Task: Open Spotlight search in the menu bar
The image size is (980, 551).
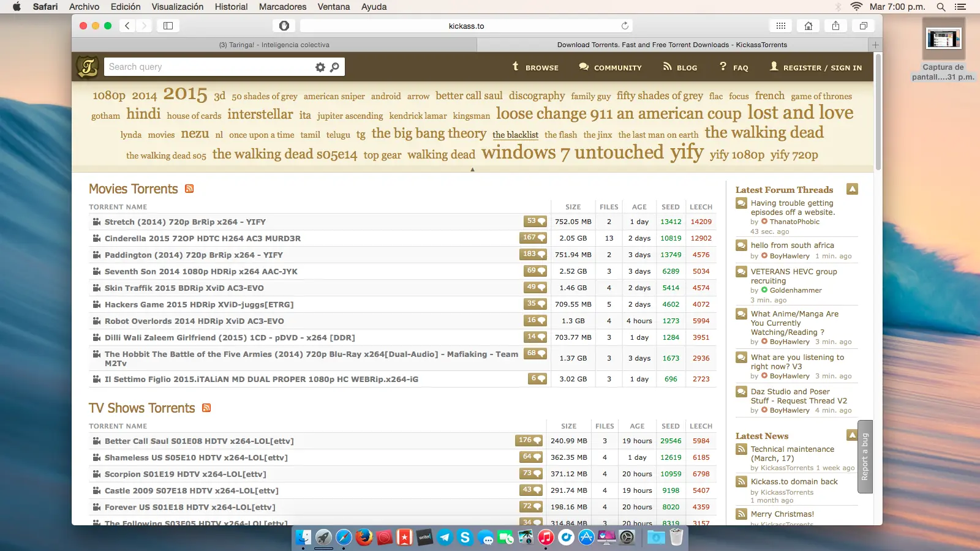Action: click(x=941, y=7)
